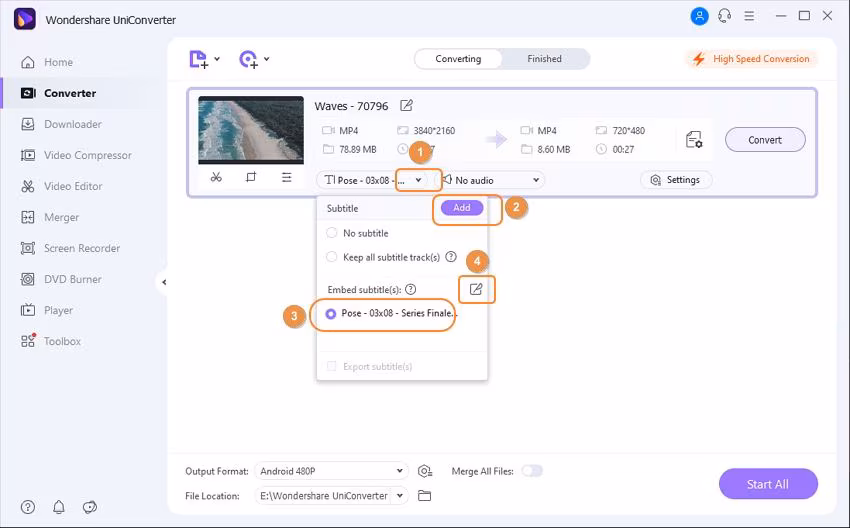Open the output file settings icon
Viewport: 850px width, 528px height.
(x=694, y=139)
